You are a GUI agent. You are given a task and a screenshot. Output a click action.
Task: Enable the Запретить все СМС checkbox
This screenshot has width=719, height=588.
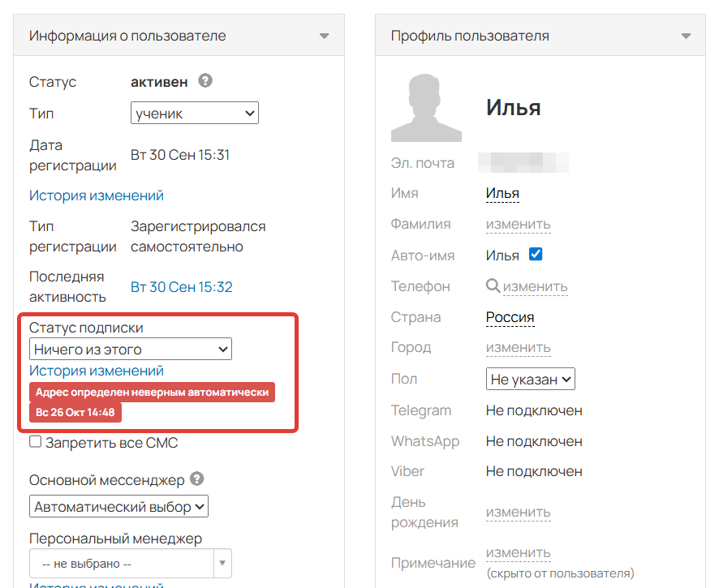point(34,441)
